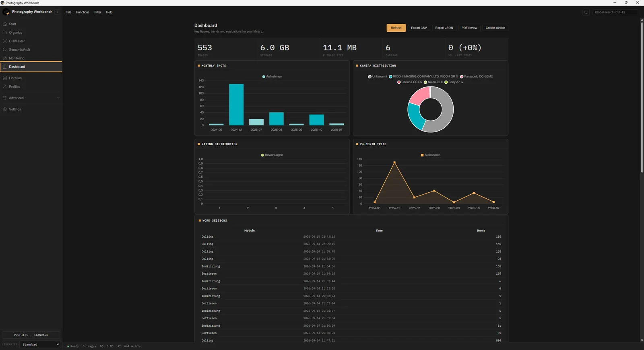The image size is (644, 350).
Task: Expand the Advanced section in sidebar
Action: 31,98
